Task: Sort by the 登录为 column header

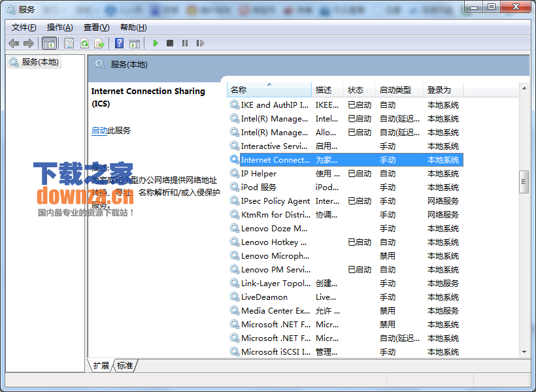Action: click(x=443, y=90)
